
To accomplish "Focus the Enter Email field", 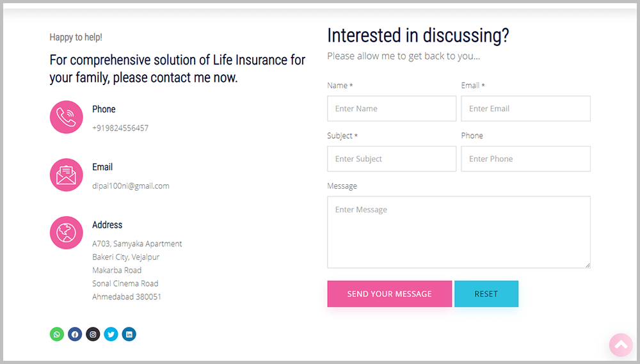I will point(525,109).
